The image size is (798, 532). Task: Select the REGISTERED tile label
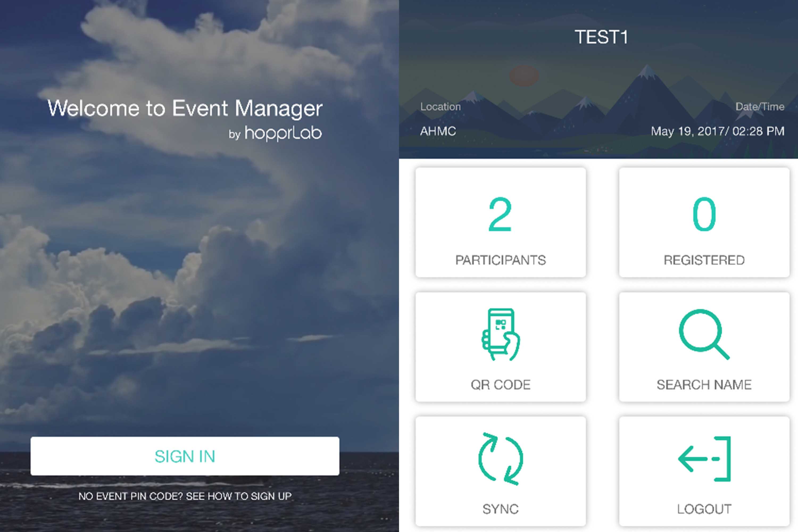[704, 260]
